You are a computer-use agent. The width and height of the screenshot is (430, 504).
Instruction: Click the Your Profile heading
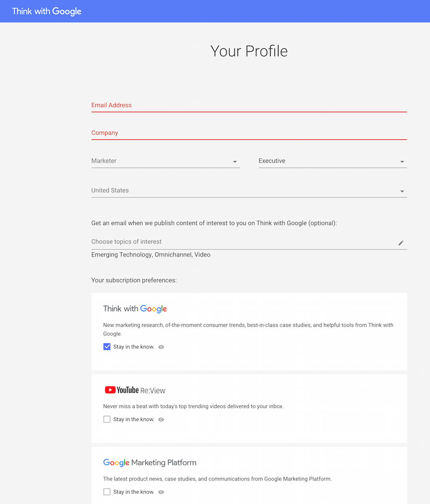point(249,51)
